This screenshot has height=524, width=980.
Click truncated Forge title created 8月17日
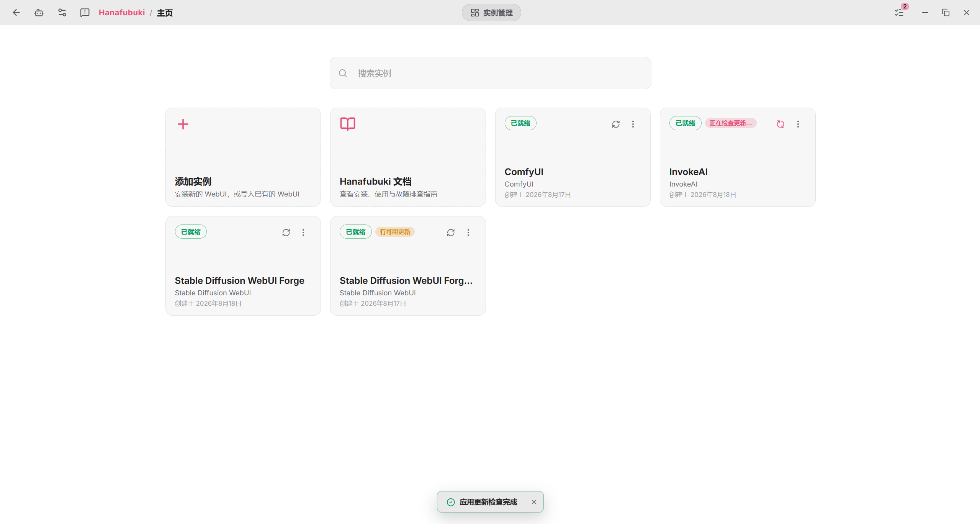(406, 281)
